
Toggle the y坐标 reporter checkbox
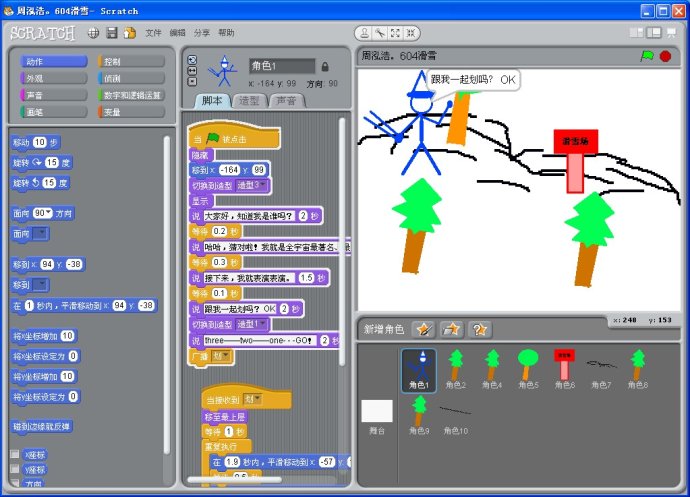click(x=14, y=469)
